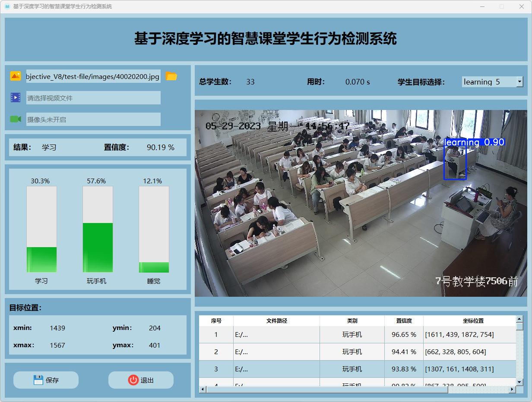This screenshot has height=402, width=532.
Task: Click the app icon in title bar
Action: pos(7,6)
